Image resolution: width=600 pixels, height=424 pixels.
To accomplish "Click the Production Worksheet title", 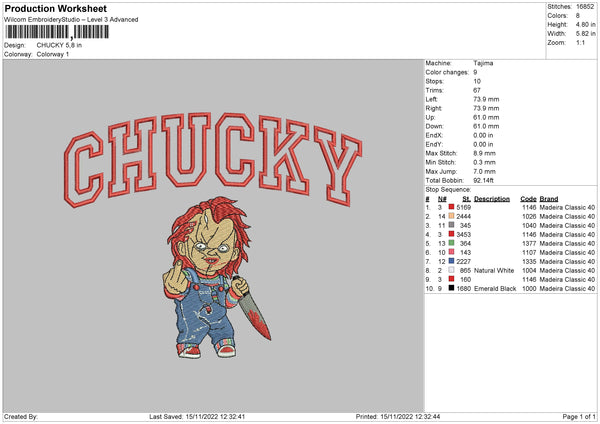I will (x=55, y=8).
